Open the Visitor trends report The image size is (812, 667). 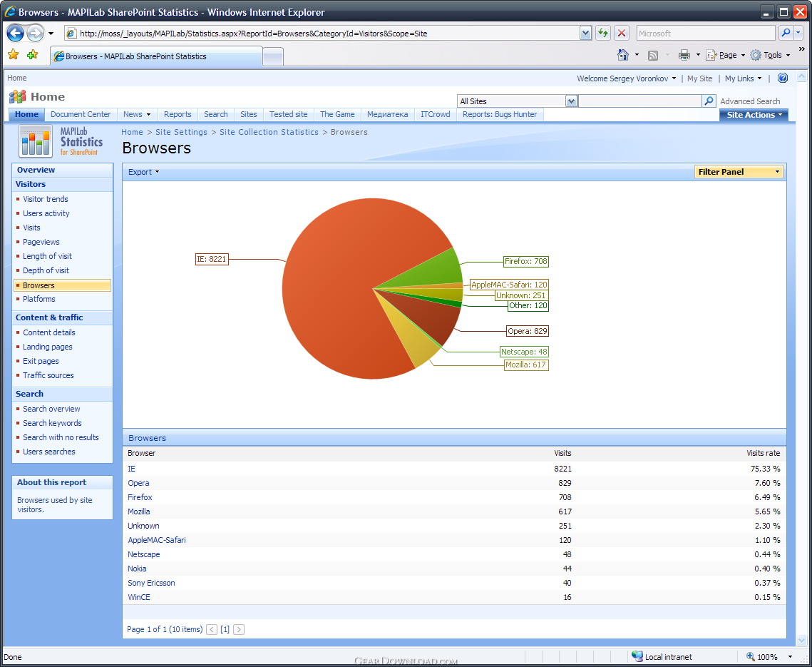(46, 199)
